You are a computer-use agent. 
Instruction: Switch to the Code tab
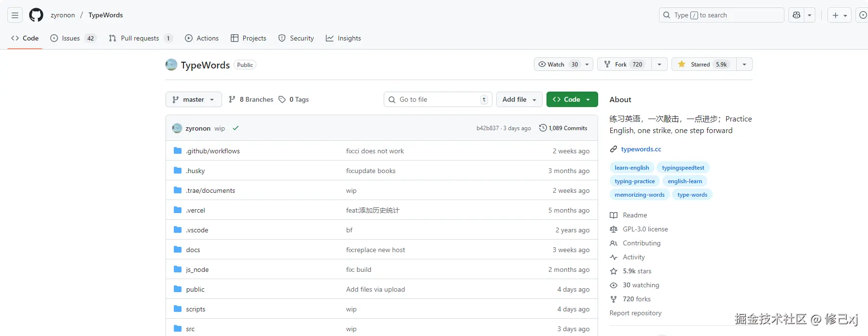coord(25,38)
